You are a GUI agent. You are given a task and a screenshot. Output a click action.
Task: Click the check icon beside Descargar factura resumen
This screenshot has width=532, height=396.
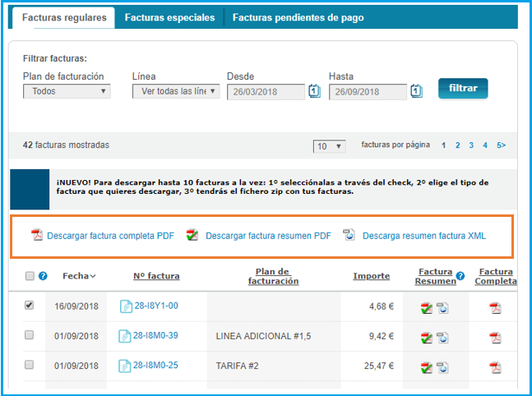192,235
